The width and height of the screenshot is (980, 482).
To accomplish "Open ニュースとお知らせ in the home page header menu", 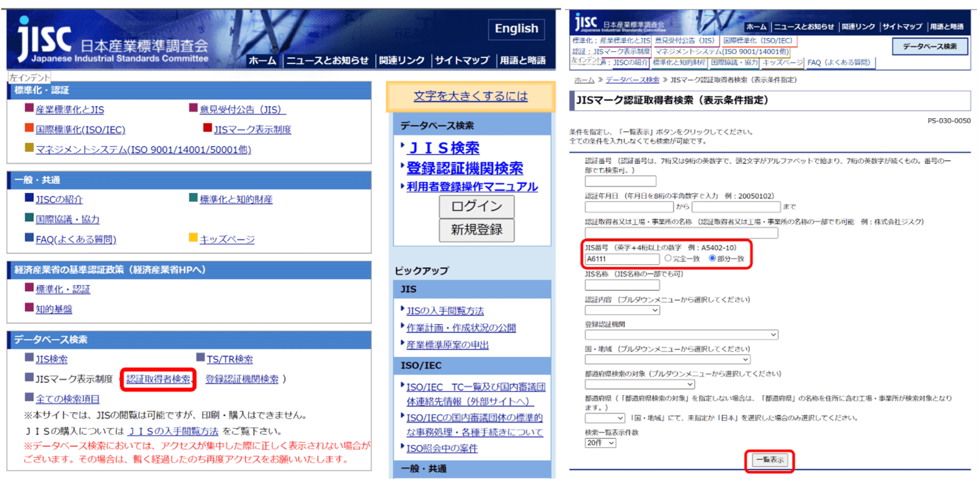I will [x=327, y=61].
